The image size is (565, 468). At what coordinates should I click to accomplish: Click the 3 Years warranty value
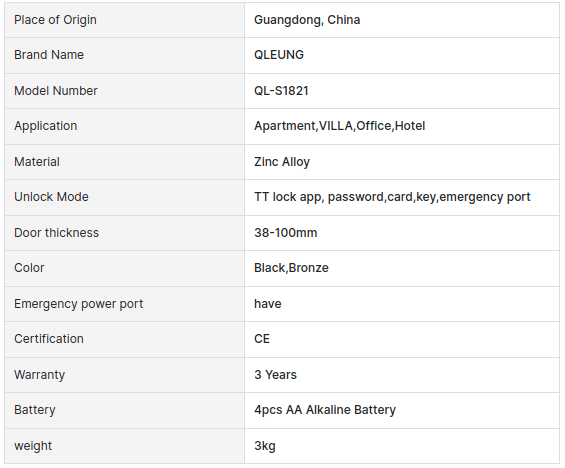[276, 375]
